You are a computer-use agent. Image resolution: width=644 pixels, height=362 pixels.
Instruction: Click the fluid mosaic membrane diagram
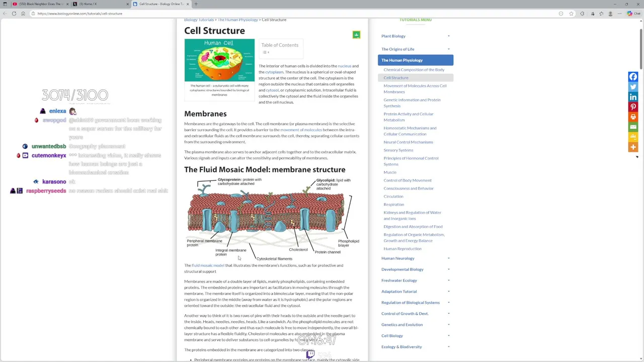click(272, 219)
